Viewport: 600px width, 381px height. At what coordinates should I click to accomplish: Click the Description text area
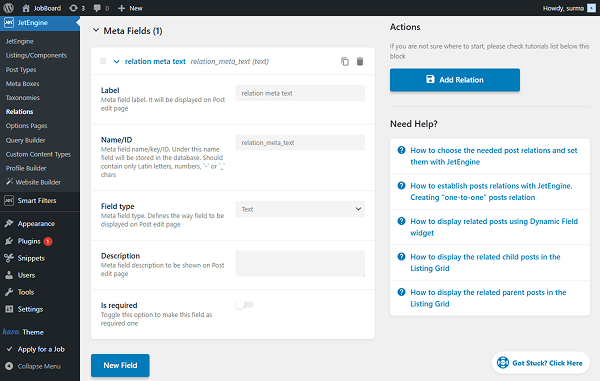[x=300, y=263]
